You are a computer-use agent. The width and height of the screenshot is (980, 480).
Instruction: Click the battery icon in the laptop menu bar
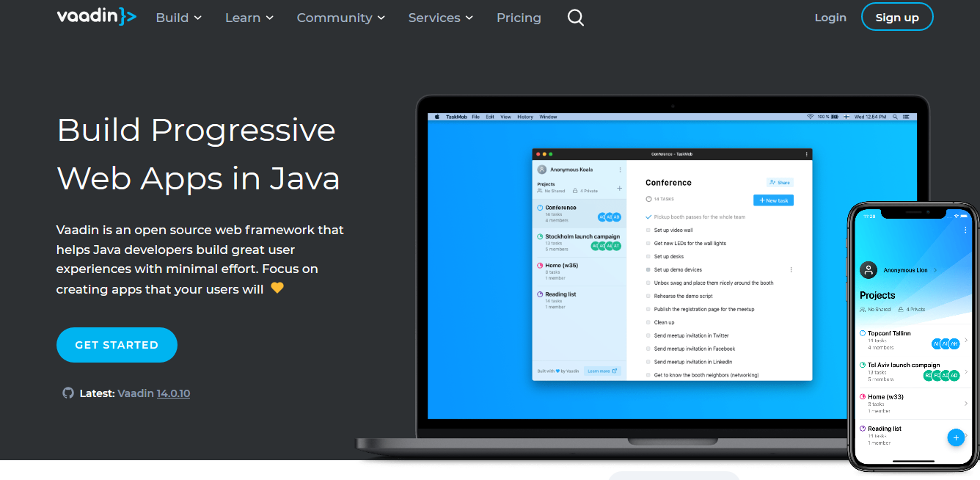[x=835, y=117]
